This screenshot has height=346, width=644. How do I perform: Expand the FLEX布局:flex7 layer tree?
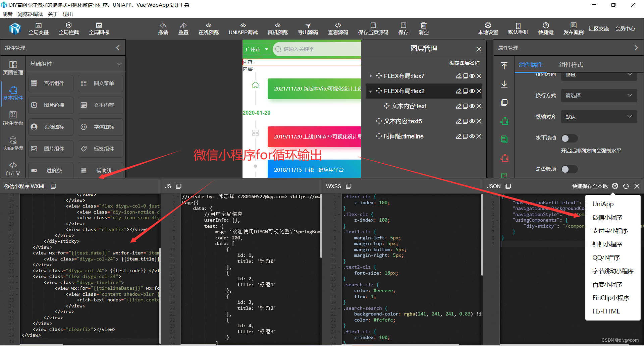click(371, 76)
